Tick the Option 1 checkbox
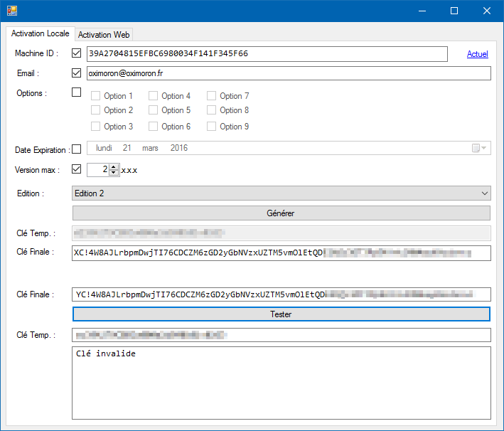504x431 pixels. [x=95, y=96]
